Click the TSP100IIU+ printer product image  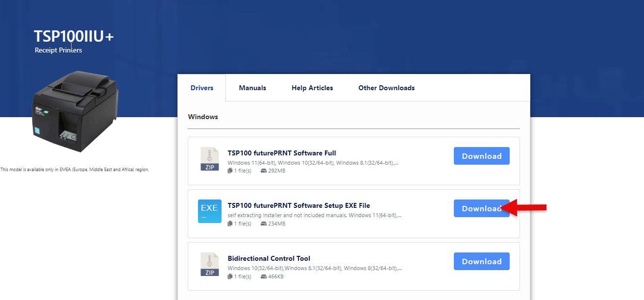tap(74, 111)
